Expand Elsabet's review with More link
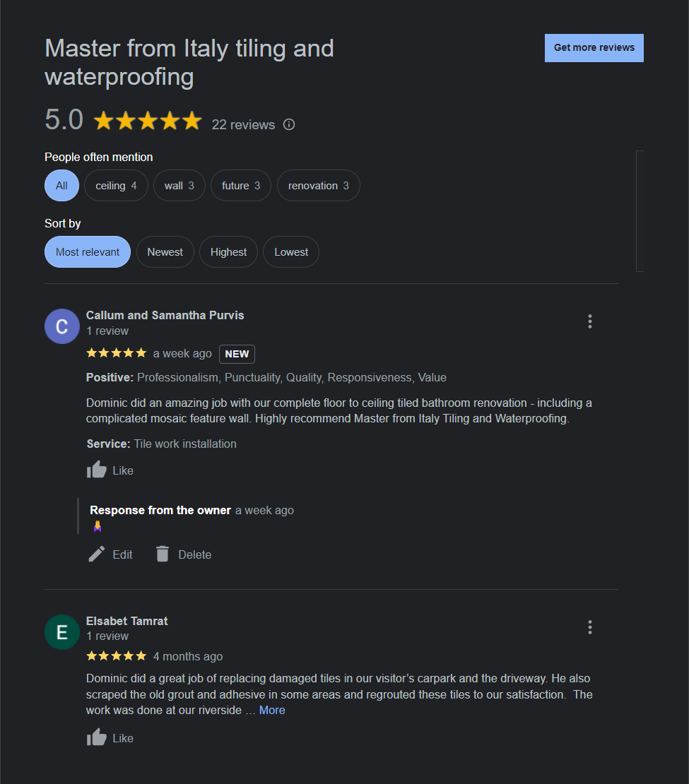 pyautogui.click(x=272, y=711)
